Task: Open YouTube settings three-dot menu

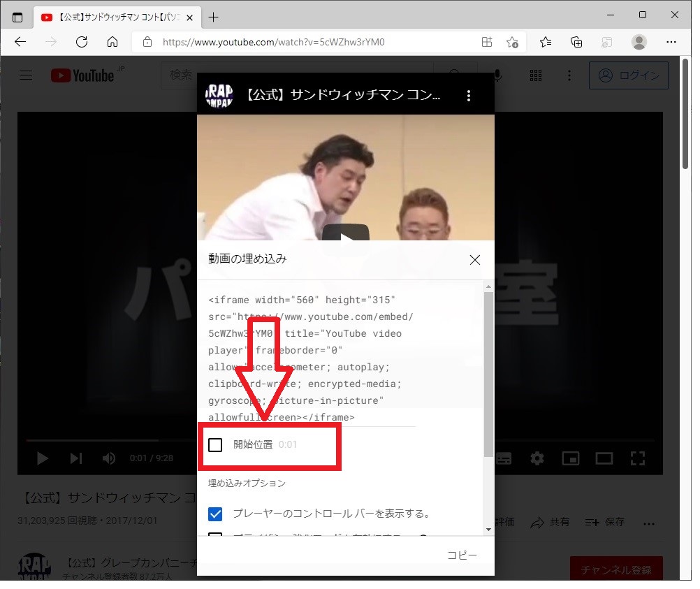Action: [x=569, y=75]
